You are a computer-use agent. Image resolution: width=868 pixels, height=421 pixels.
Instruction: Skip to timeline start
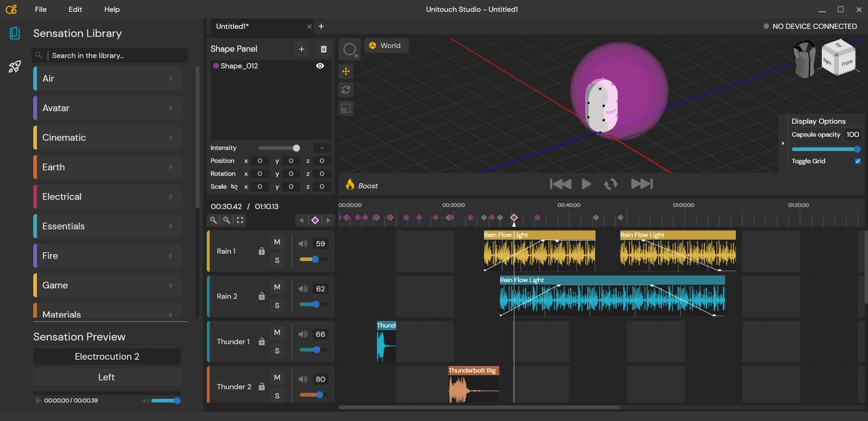pyautogui.click(x=560, y=184)
